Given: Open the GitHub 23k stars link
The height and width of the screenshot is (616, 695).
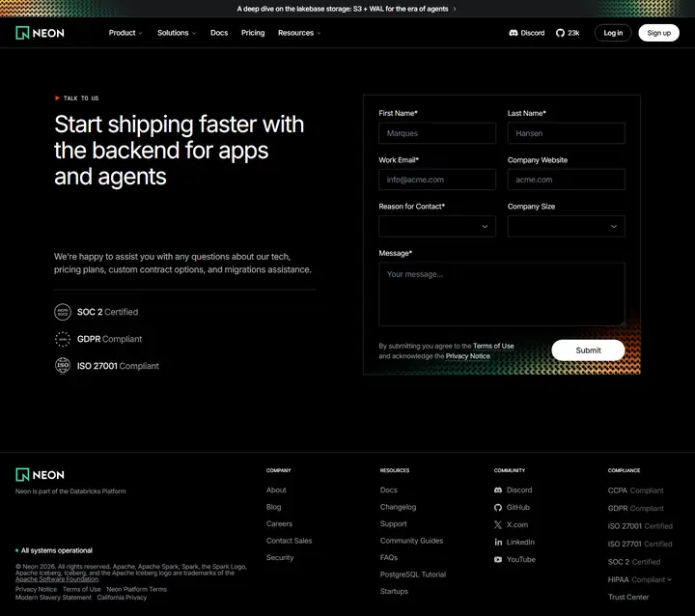Looking at the screenshot, I should pyautogui.click(x=568, y=33).
